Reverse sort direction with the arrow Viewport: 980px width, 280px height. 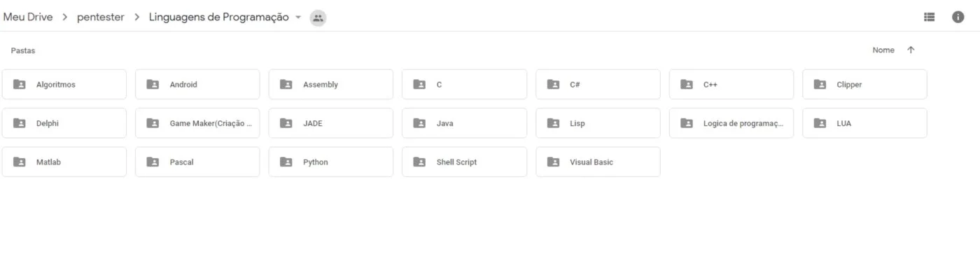click(911, 50)
